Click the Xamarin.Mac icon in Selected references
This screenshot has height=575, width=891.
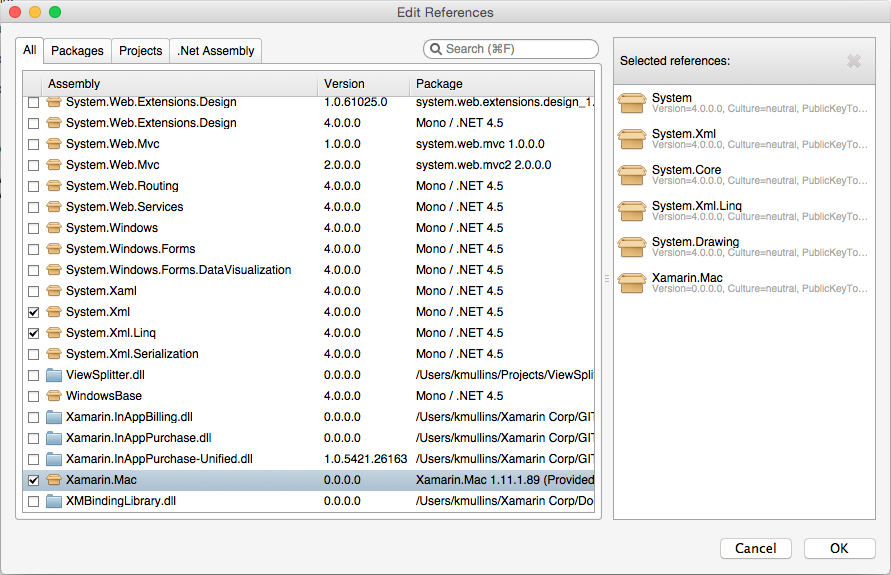pos(632,283)
